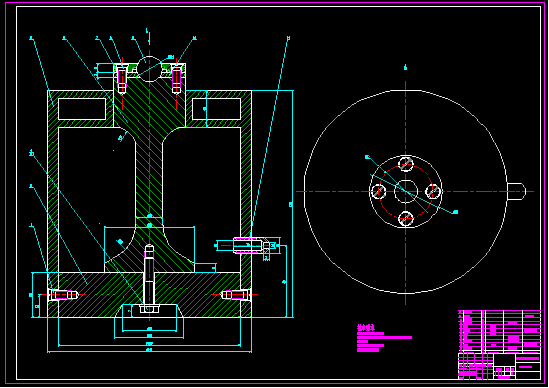This screenshot has height=388, width=549.
Task: Click the left horizontal screw in base
Action: (x=63, y=295)
